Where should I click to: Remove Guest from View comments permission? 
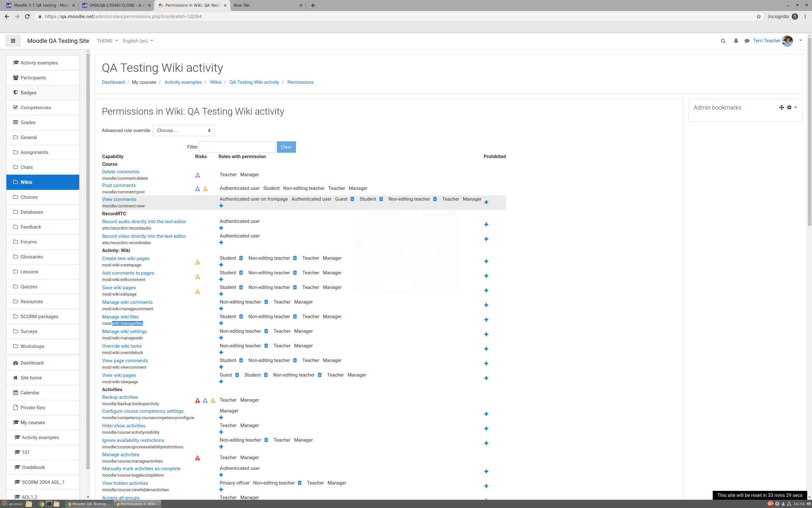tap(352, 199)
